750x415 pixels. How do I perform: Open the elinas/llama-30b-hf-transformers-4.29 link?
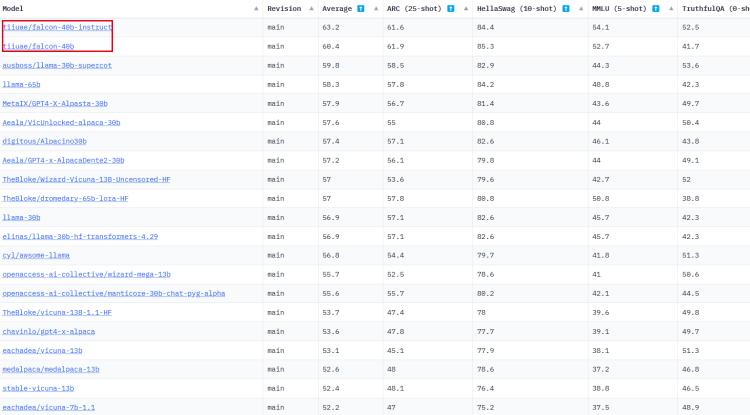click(x=80, y=236)
